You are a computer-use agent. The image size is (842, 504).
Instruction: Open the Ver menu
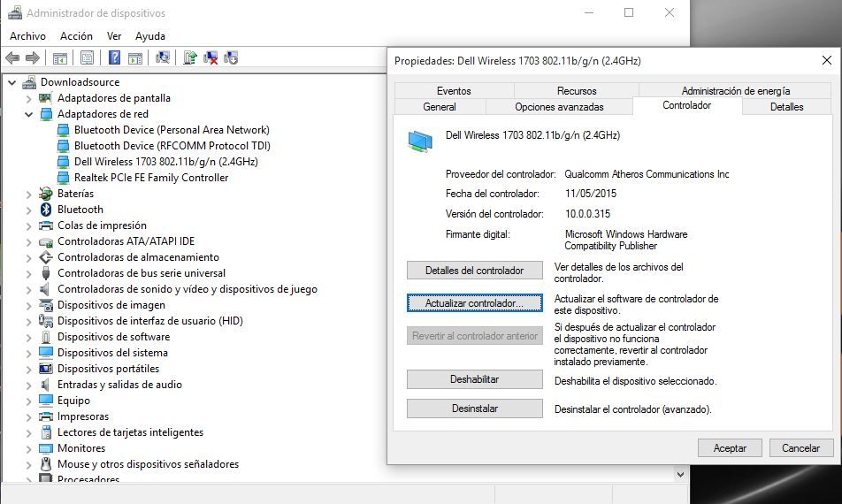pyautogui.click(x=114, y=36)
